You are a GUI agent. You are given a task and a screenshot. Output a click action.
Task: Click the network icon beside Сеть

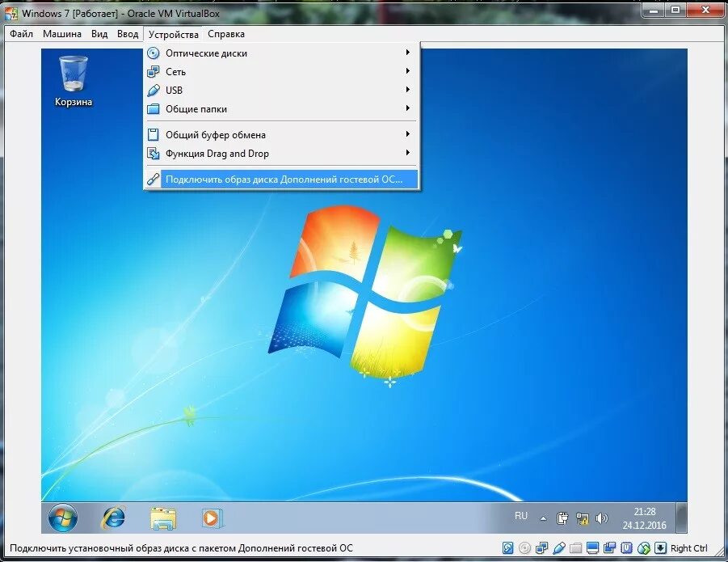pos(154,71)
